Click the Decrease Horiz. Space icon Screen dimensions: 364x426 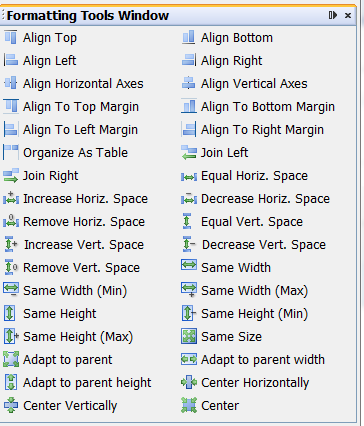tap(189, 198)
